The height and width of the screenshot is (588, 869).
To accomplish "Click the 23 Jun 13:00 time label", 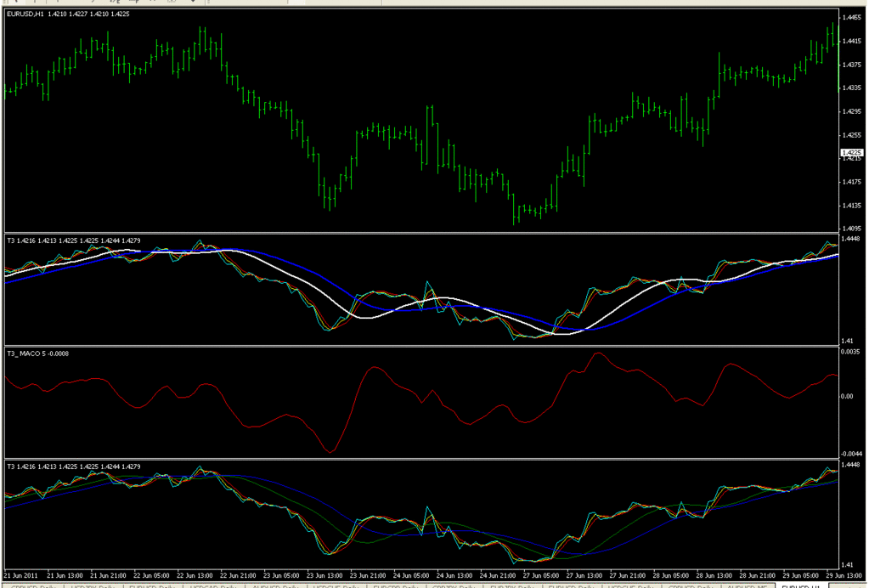I will tap(324, 576).
